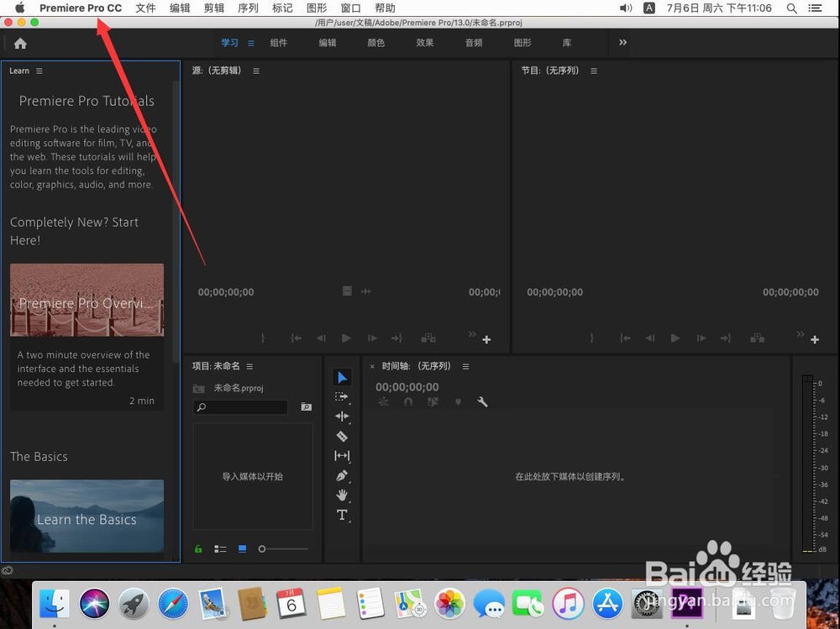Play in the Source monitor
The image size is (840, 629).
pos(346,338)
